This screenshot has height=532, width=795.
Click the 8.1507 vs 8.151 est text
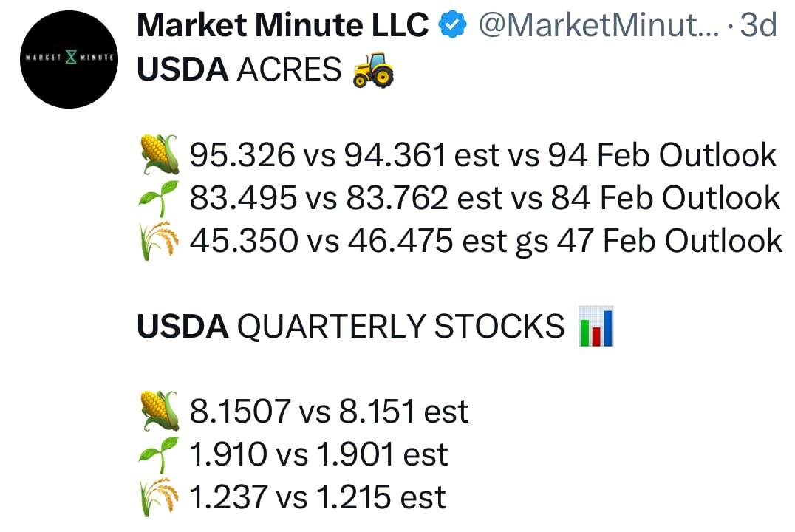329,412
